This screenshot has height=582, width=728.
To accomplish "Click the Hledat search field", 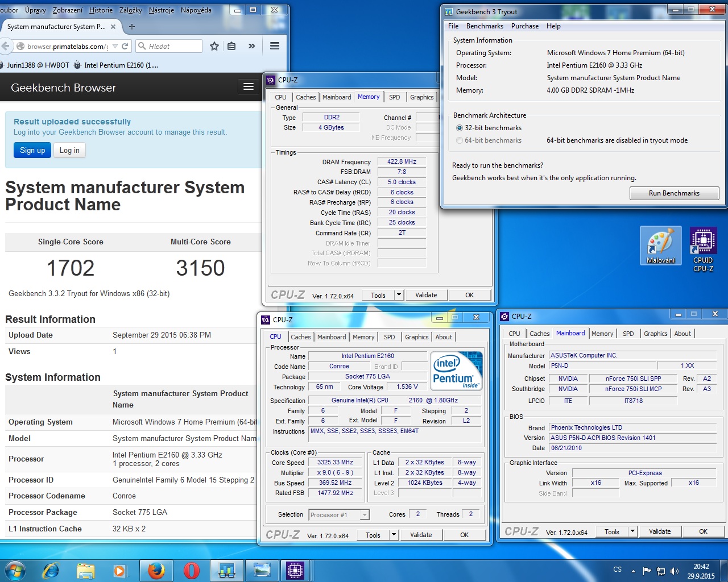I will pyautogui.click(x=169, y=46).
